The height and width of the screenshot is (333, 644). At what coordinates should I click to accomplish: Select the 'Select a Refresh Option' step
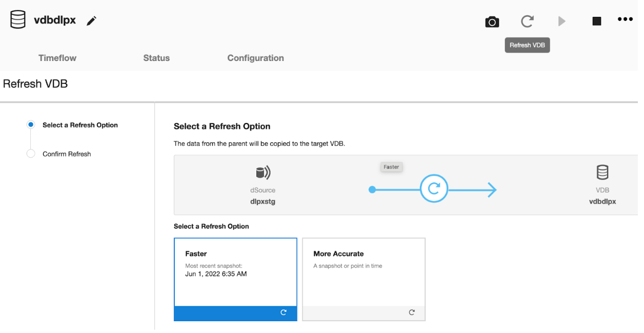80,125
